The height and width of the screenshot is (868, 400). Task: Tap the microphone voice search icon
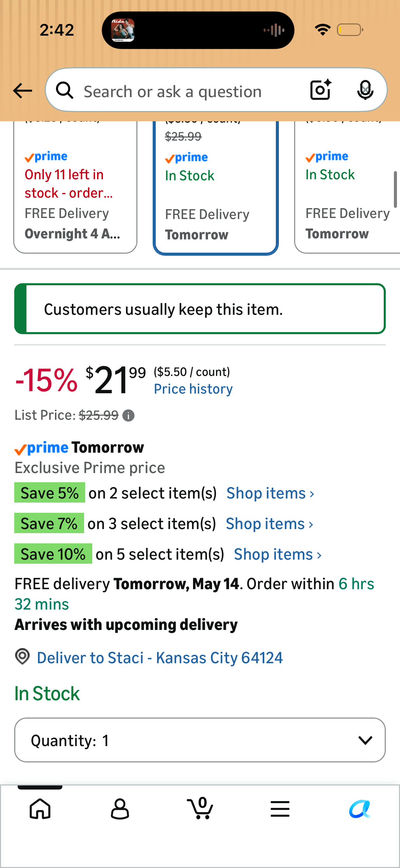[365, 90]
